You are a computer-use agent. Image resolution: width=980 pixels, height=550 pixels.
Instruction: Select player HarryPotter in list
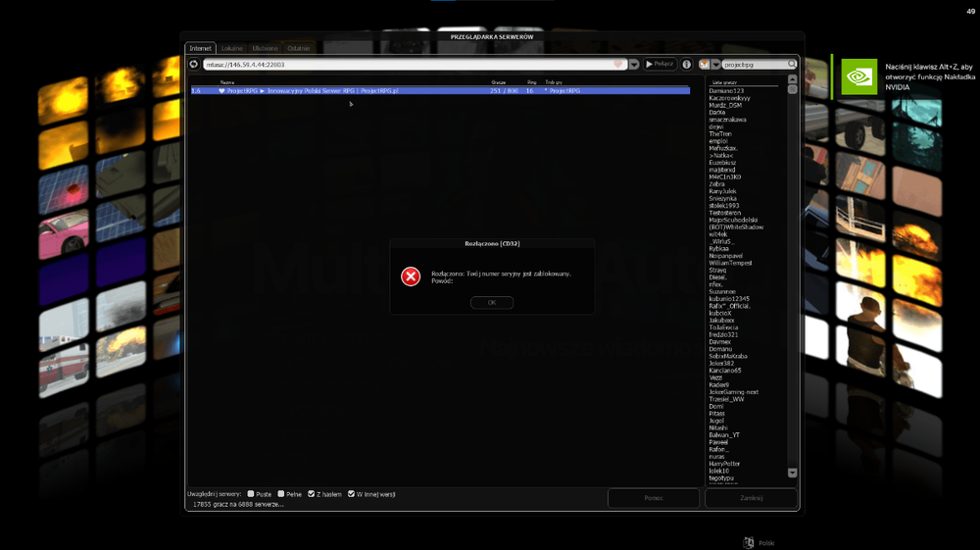pyautogui.click(x=724, y=464)
